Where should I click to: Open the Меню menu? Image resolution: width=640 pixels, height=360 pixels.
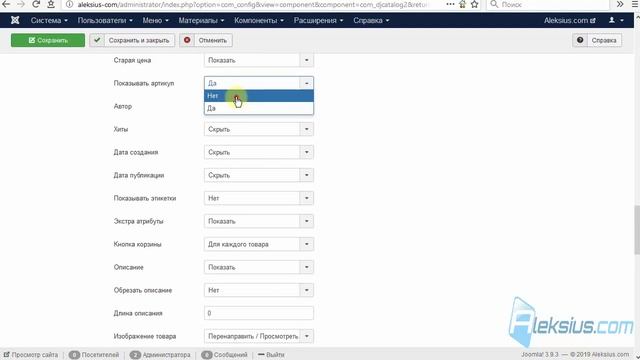pyautogui.click(x=156, y=20)
